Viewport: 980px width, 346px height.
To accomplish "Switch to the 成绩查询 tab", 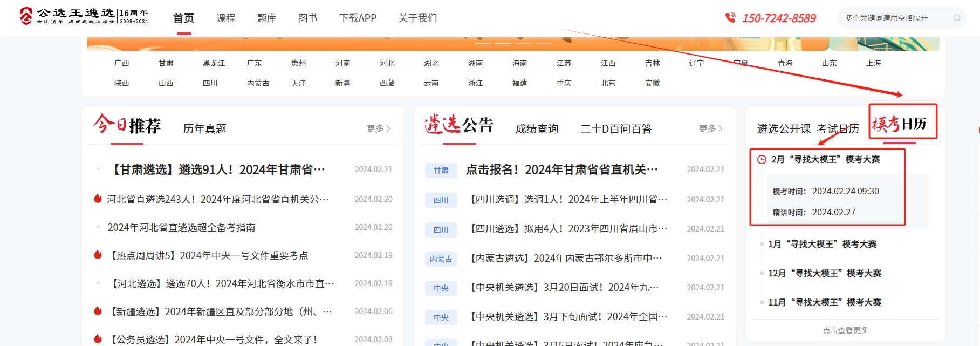I will [537, 128].
